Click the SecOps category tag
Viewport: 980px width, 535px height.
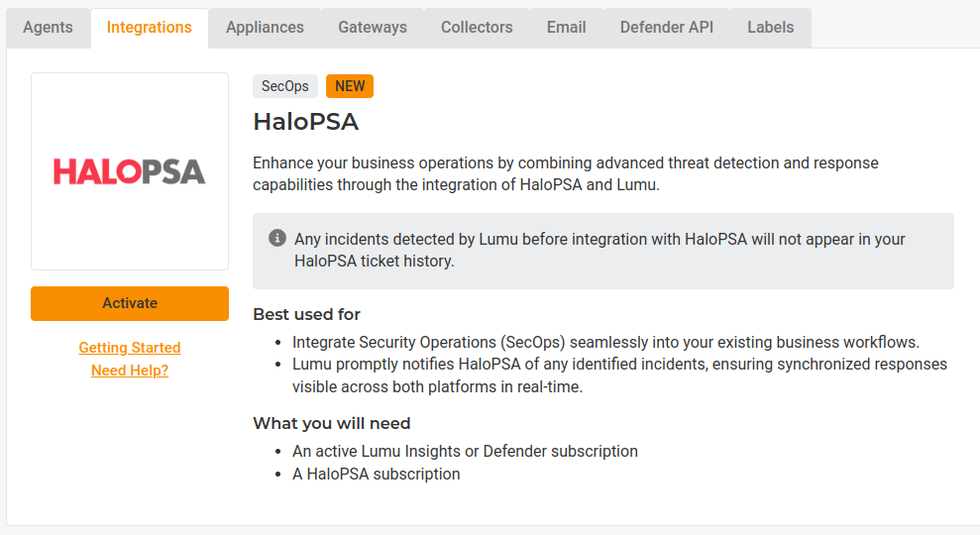click(285, 86)
